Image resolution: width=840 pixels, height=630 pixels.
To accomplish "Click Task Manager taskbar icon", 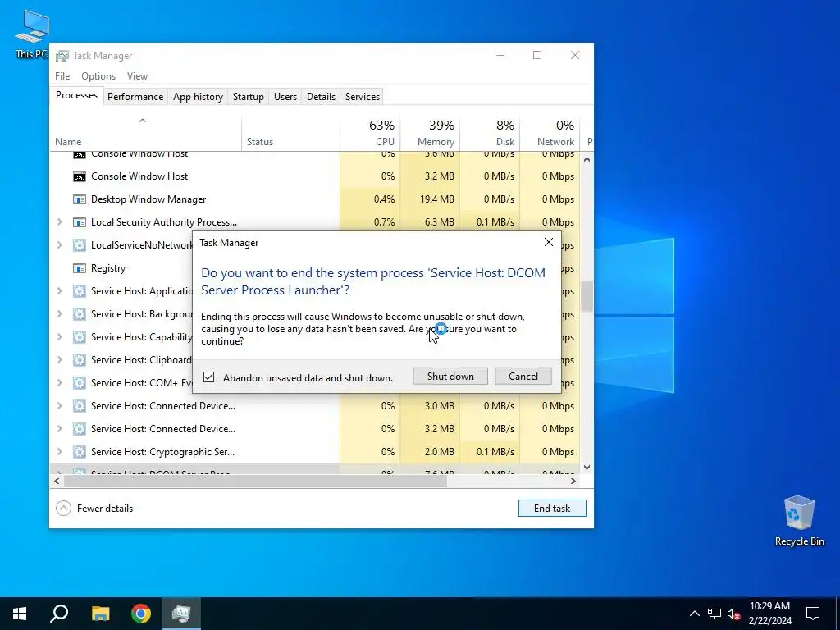I will click(181, 614).
